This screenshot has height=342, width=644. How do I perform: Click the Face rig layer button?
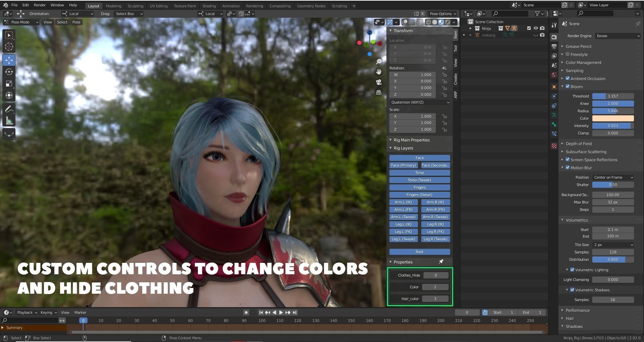point(420,158)
